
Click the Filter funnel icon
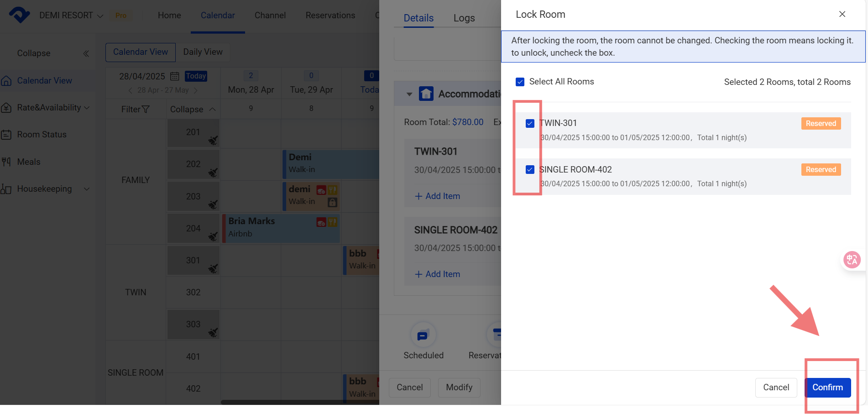(x=146, y=110)
